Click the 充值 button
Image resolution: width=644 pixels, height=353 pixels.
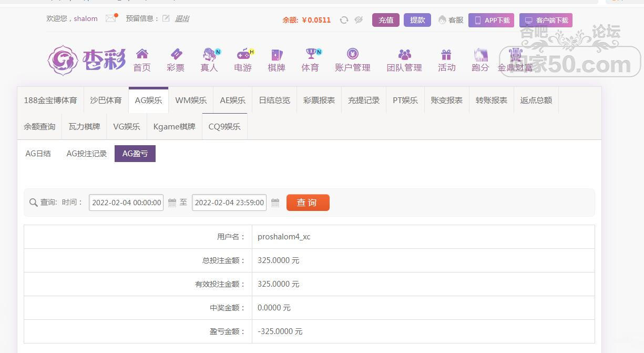tap(386, 20)
